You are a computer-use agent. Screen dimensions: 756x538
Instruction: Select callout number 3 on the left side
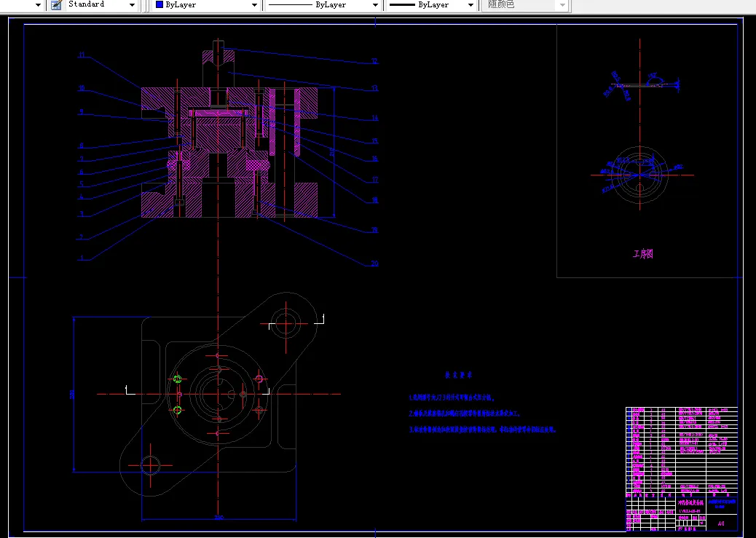pos(82,213)
